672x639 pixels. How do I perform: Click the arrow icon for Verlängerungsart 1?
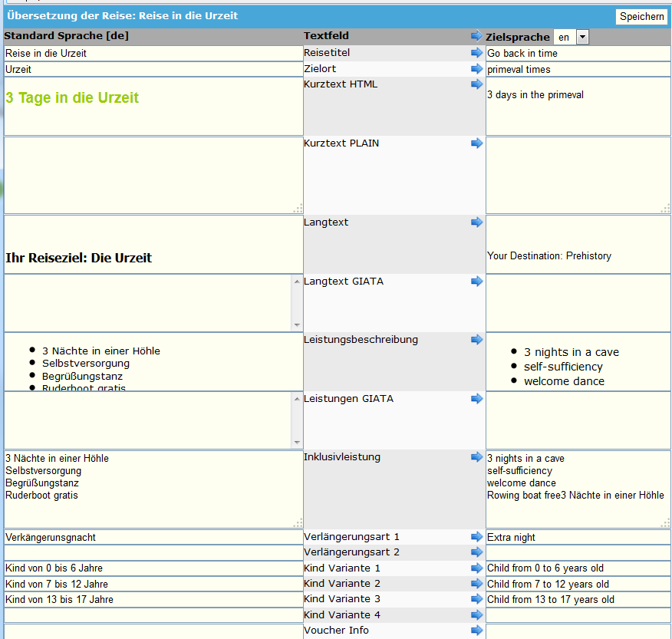tap(476, 537)
